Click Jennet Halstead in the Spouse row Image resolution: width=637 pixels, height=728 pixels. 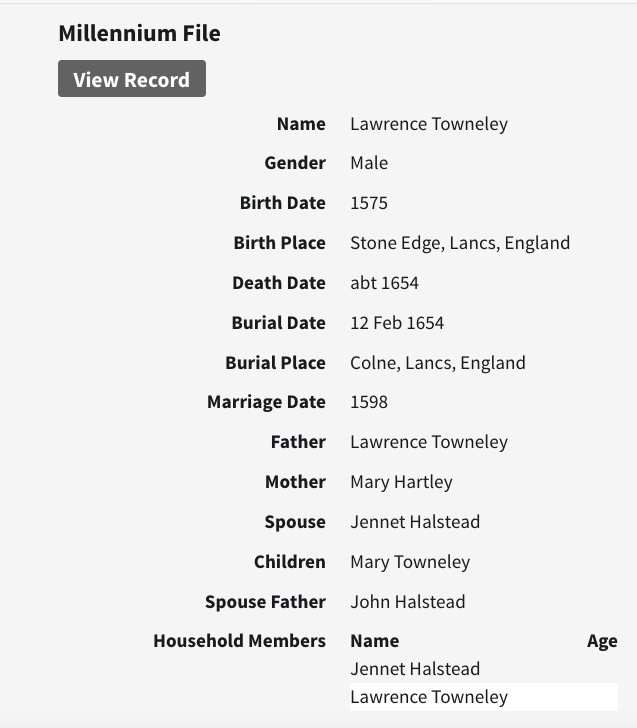[415, 522]
